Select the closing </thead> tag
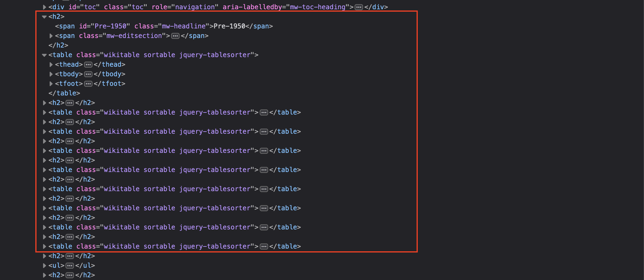 tap(110, 65)
